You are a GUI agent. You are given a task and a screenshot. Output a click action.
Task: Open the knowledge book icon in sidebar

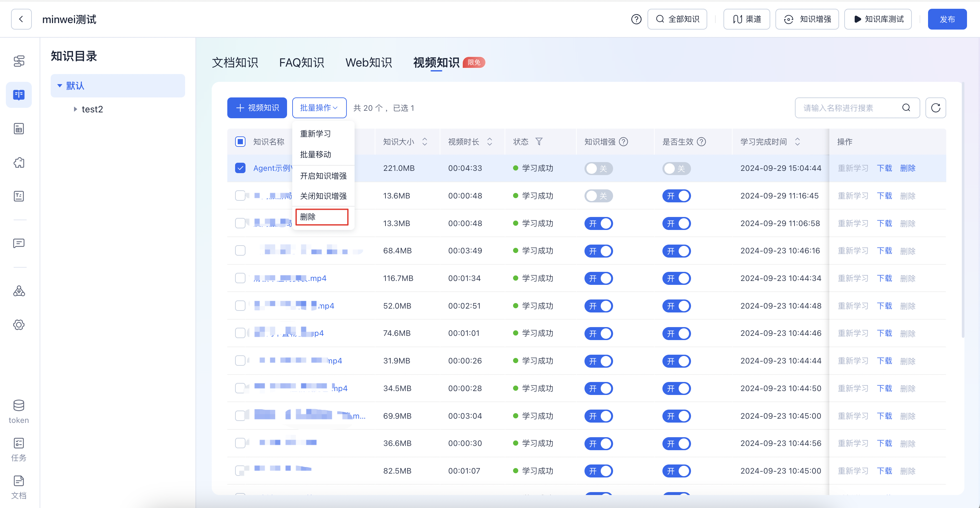19,95
